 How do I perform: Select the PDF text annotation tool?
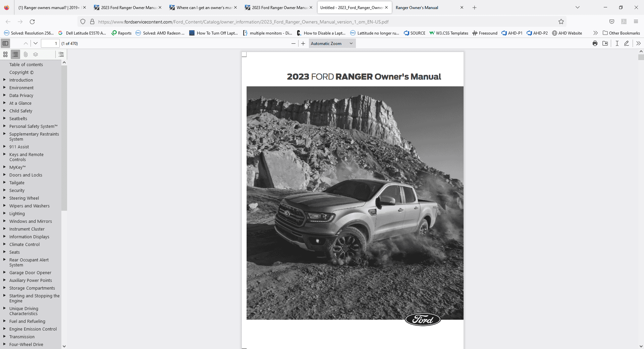617,43
